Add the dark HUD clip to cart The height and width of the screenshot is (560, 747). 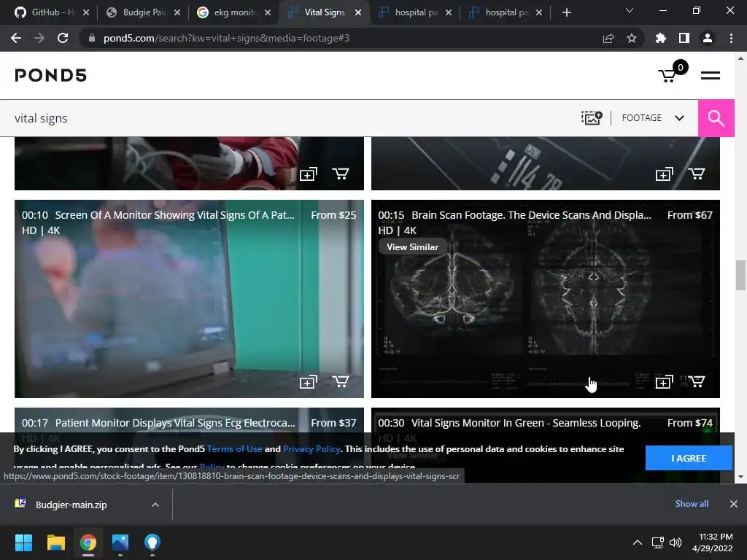coord(697,174)
